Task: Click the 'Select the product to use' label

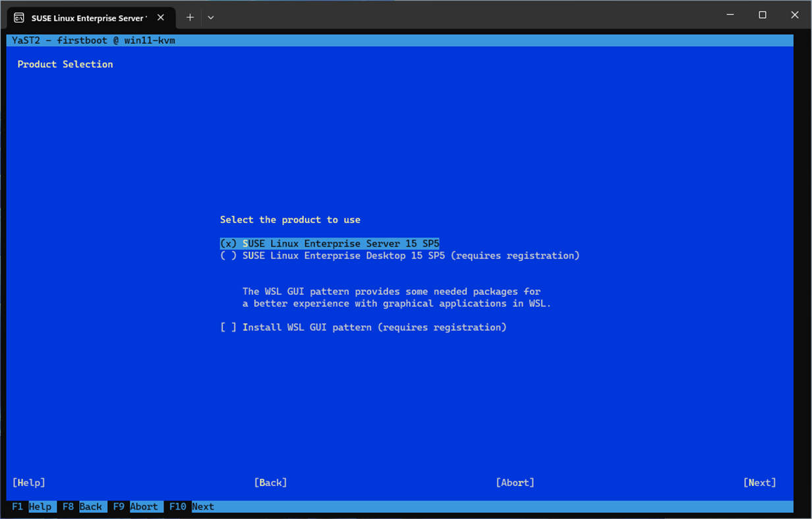Action: (290, 220)
